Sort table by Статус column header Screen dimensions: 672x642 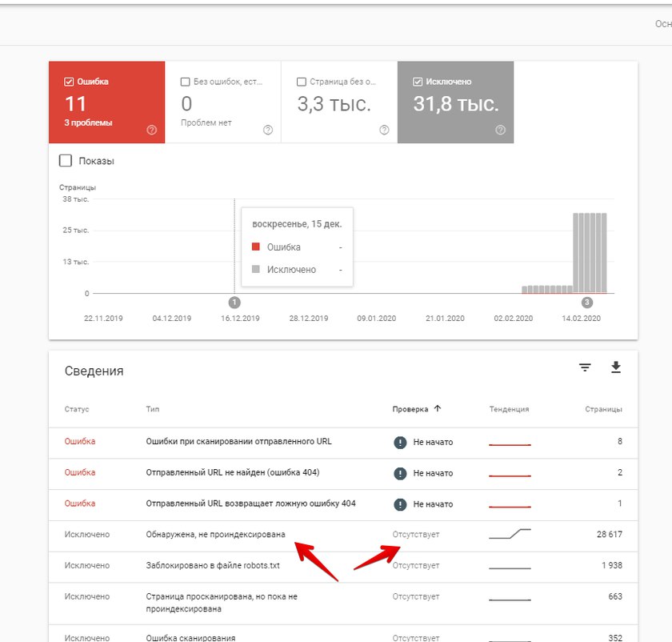pos(77,409)
